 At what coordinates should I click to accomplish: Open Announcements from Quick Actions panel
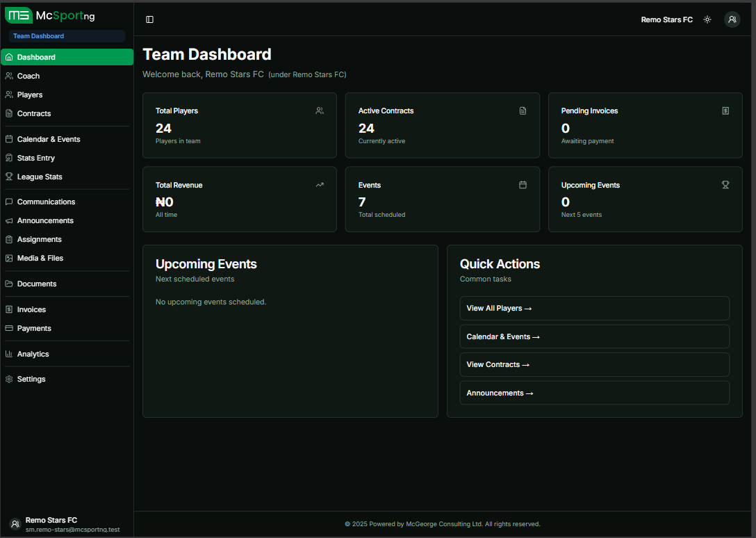pyautogui.click(x=594, y=393)
